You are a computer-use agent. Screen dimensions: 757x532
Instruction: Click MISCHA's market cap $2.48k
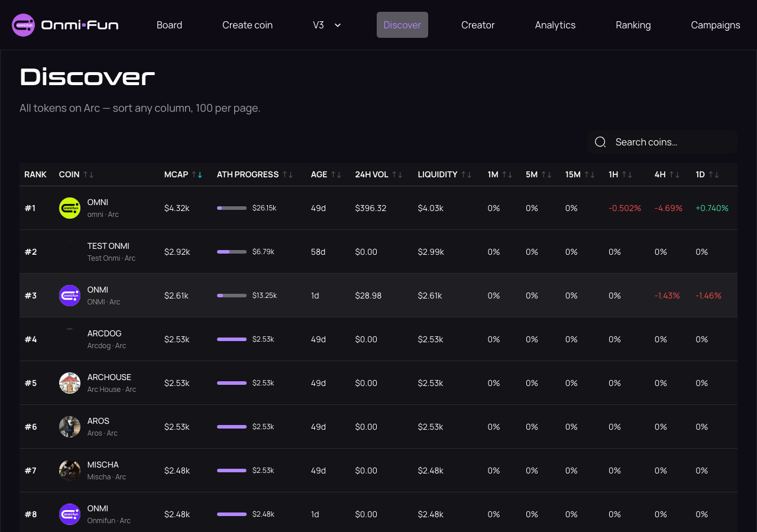tap(177, 471)
